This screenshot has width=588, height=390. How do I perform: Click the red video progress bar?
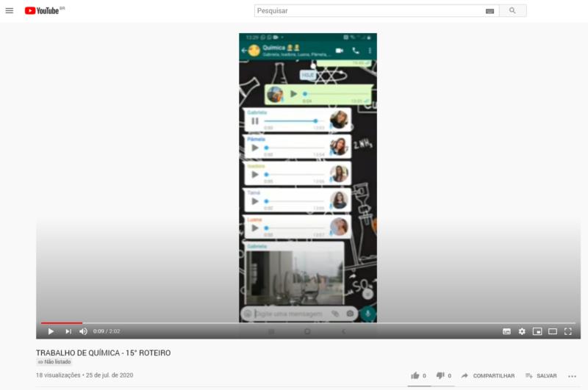coord(62,323)
